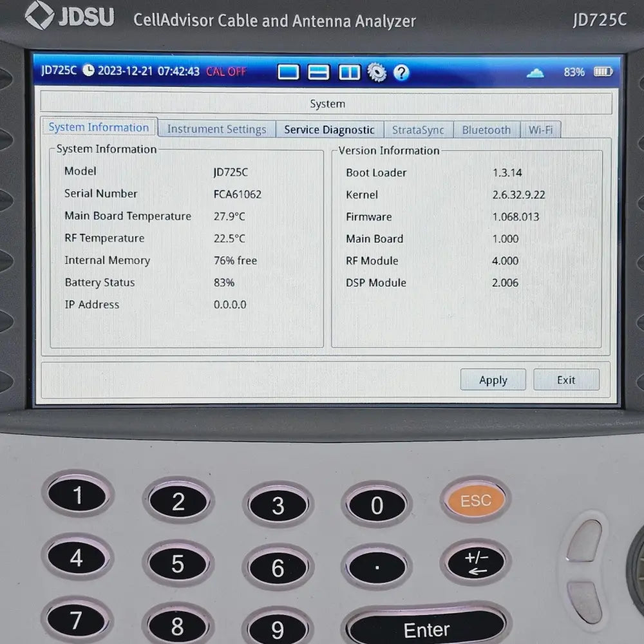Image resolution: width=644 pixels, height=644 pixels.
Task: Tap keypad number 1
Action: pos(77,495)
